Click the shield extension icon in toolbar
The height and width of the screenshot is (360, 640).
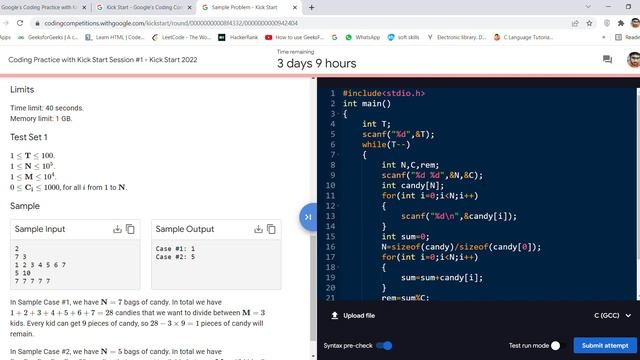(607, 23)
